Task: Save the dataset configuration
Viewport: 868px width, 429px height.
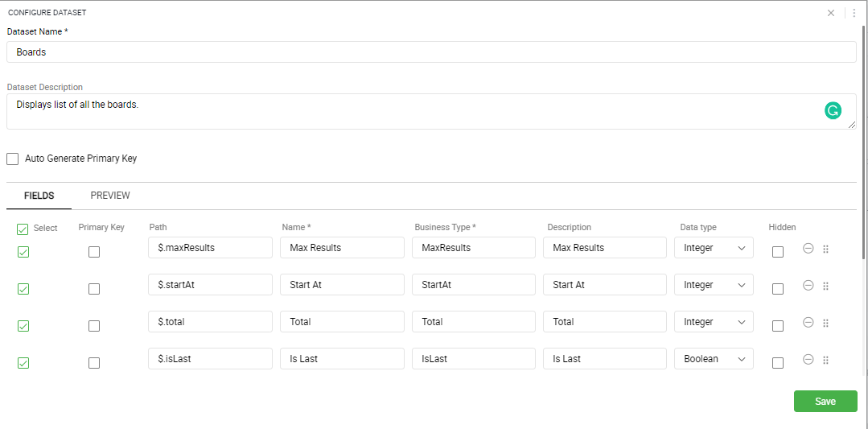Action: pyautogui.click(x=825, y=402)
